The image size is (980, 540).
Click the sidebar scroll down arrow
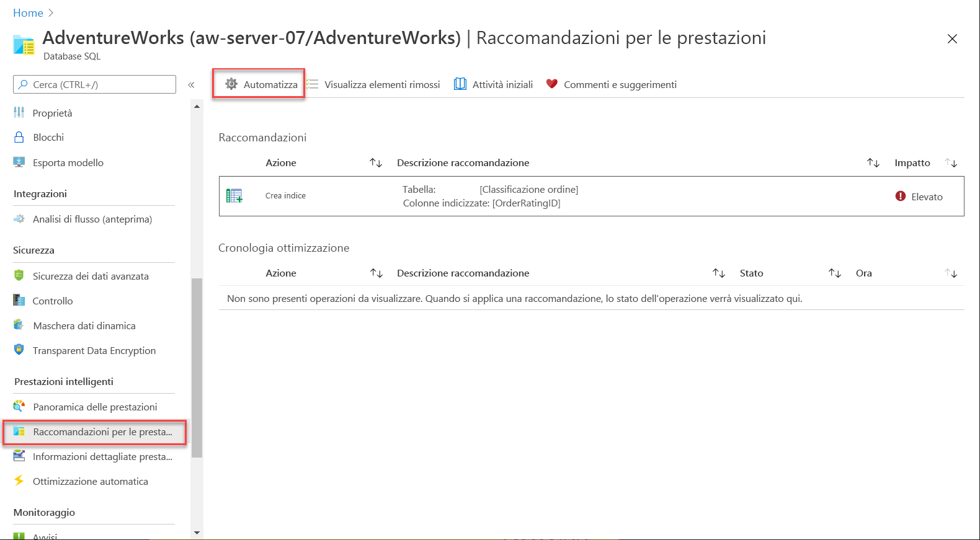click(x=197, y=533)
